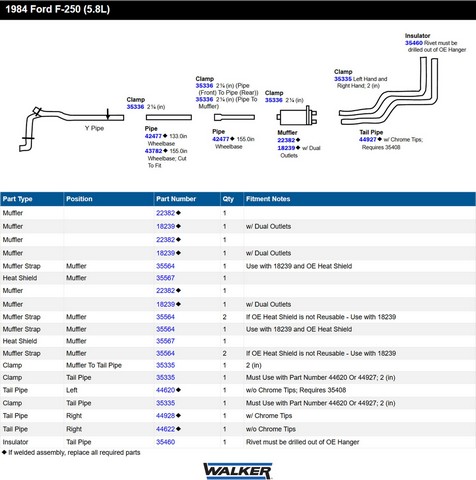
Task: Select 'Rivet must be drilled out' note in table
Action: [302, 442]
